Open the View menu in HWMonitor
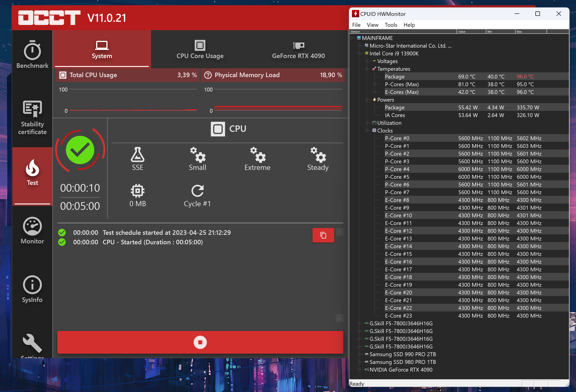Screen dimensions: 576x392 coord(372,25)
